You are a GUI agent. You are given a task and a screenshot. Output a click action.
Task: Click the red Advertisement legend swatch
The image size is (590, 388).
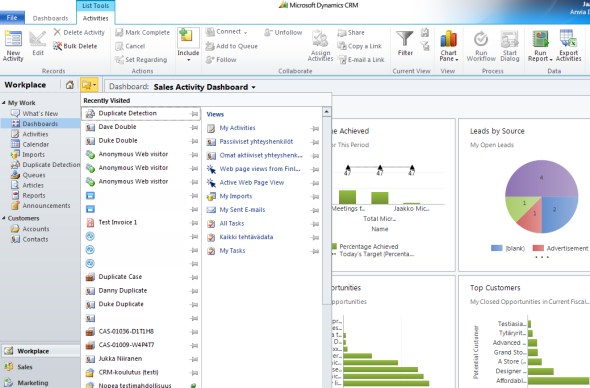tap(538, 248)
